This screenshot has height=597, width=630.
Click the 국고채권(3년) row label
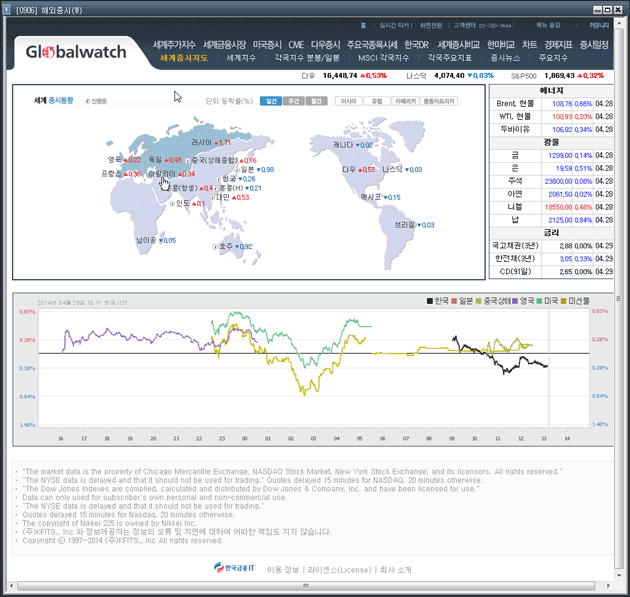[x=515, y=245]
